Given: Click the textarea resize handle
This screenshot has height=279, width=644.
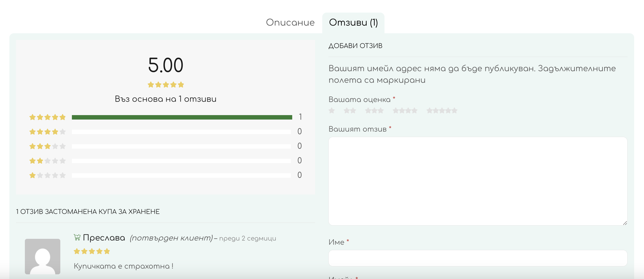Looking at the screenshot, I should click(625, 223).
